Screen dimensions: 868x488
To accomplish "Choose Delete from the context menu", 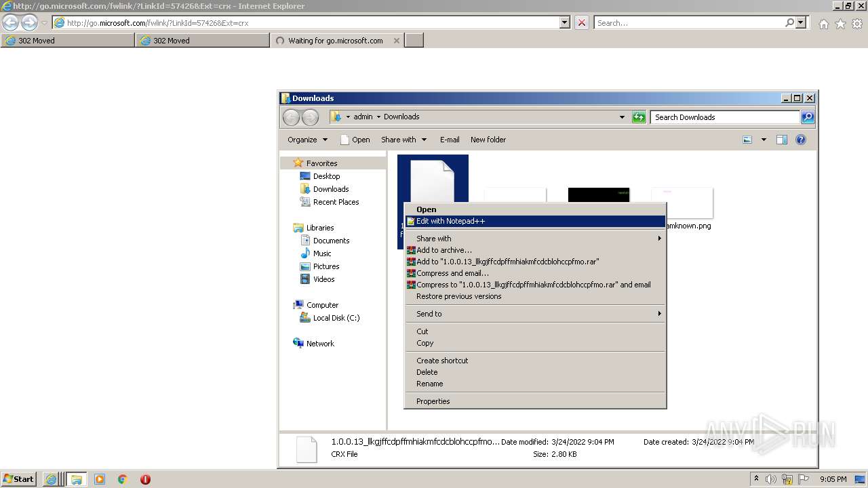I will (535, 372).
